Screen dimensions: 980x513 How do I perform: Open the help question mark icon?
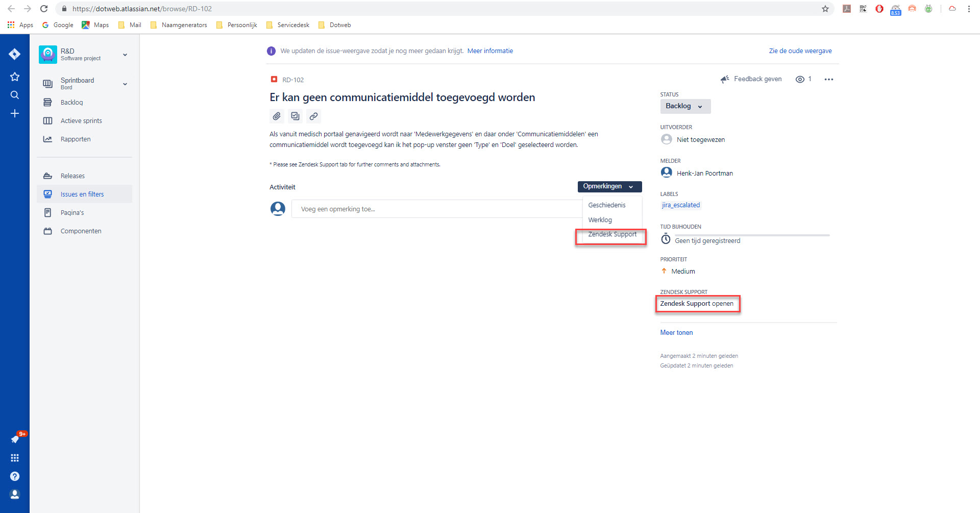tap(14, 476)
